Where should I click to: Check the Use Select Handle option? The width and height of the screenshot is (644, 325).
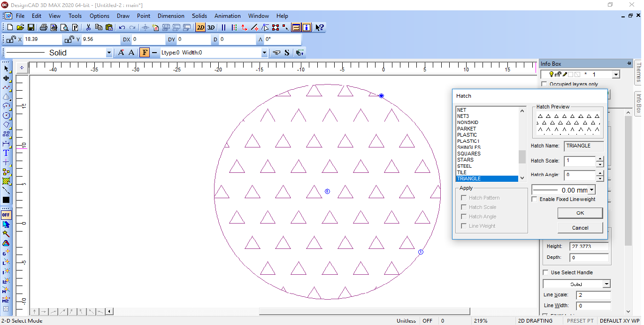click(x=545, y=272)
